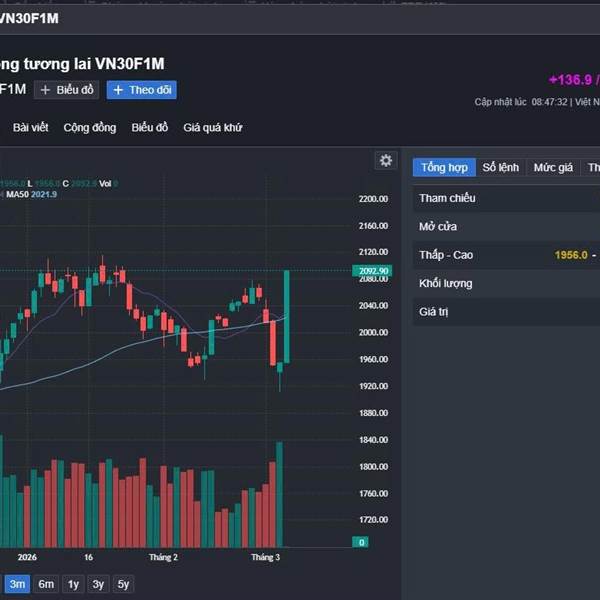Set chart range to 5y
The width and height of the screenshot is (600, 600).
[123, 584]
